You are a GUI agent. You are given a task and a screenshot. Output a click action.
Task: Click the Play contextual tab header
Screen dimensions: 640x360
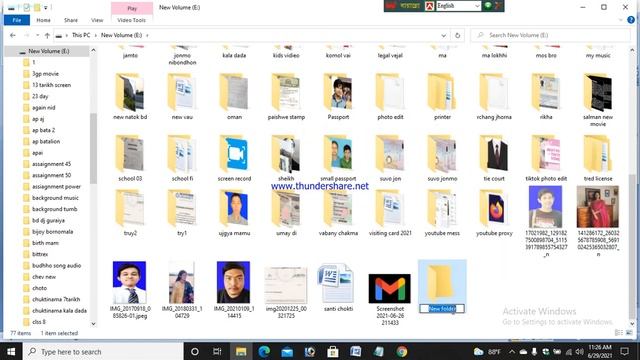pyautogui.click(x=132, y=8)
